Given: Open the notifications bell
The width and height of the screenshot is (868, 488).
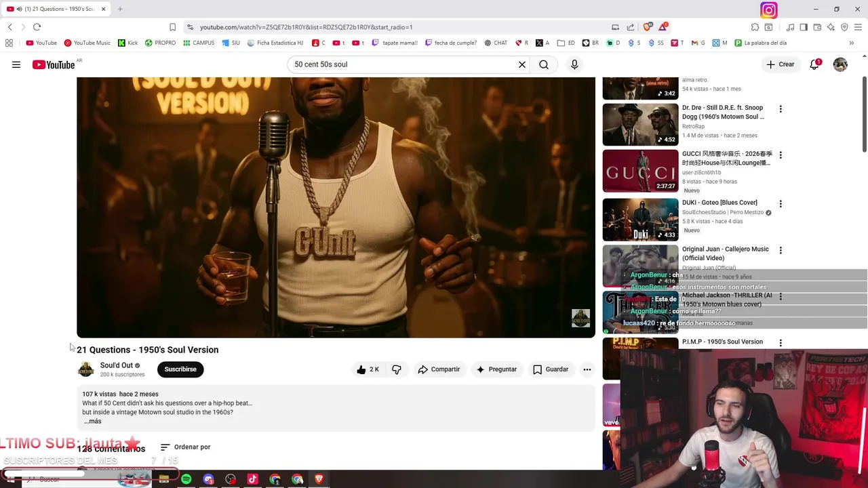Looking at the screenshot, I should 814,64.
